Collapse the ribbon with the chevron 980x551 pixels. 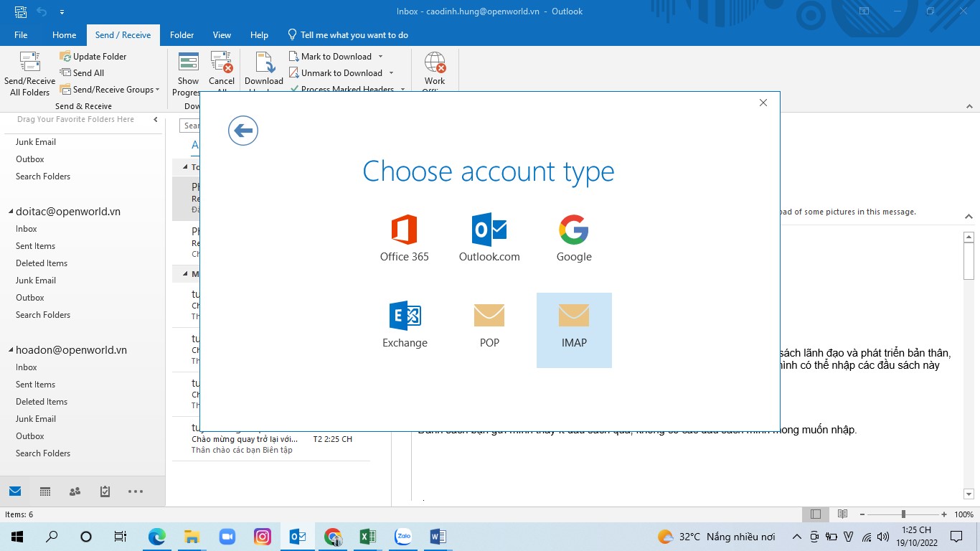[x=969, y=106]
